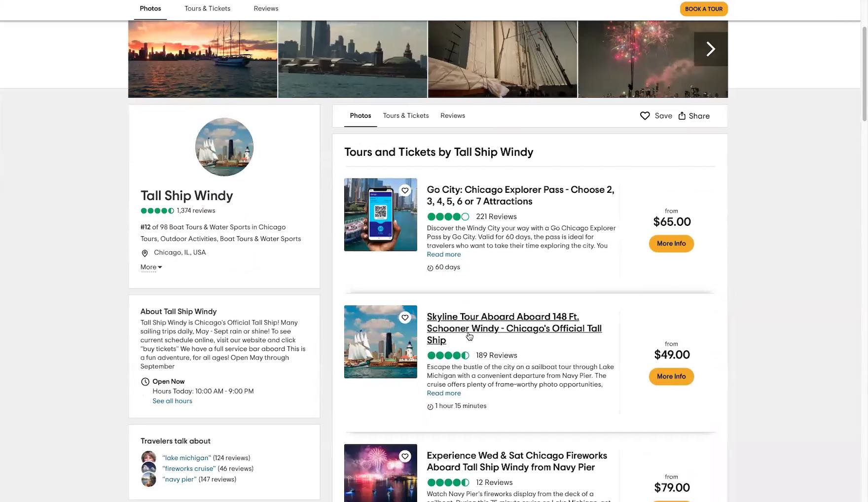Open the Reviews tab beside Save

[x=452, y=116]
